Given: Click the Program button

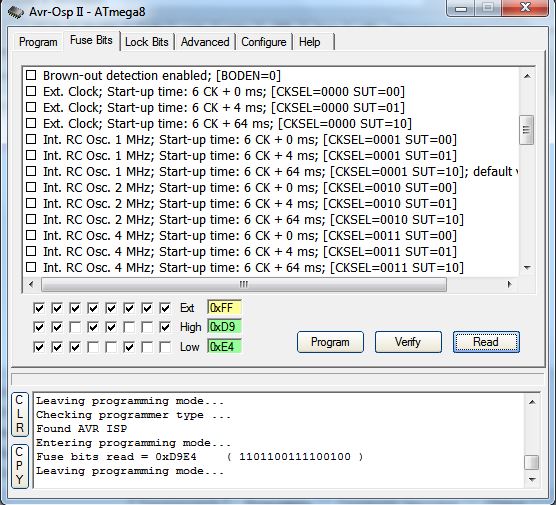Looking at the screenshot, I should 330,342.
